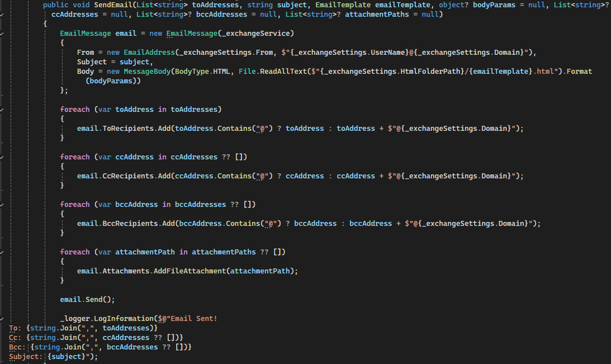Click BccRecipients in the email.BccRecipients.Add line
The image size is (611, 364).
point(130,224)
